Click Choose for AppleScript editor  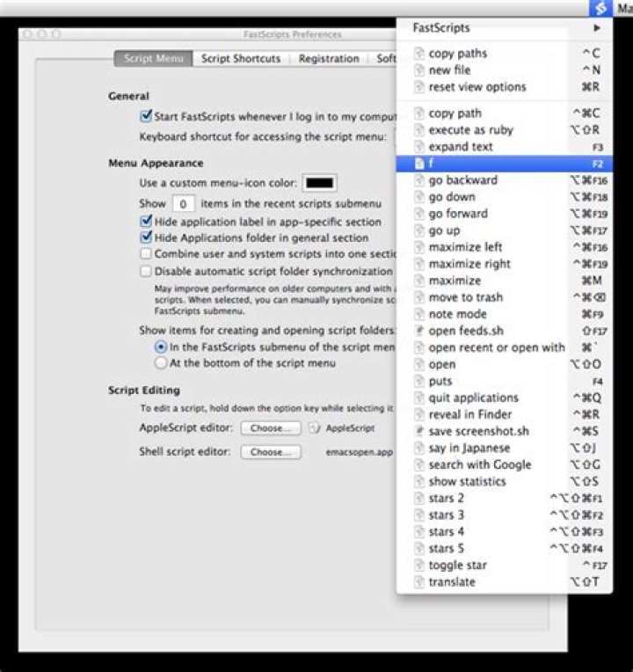coord(271,428)
